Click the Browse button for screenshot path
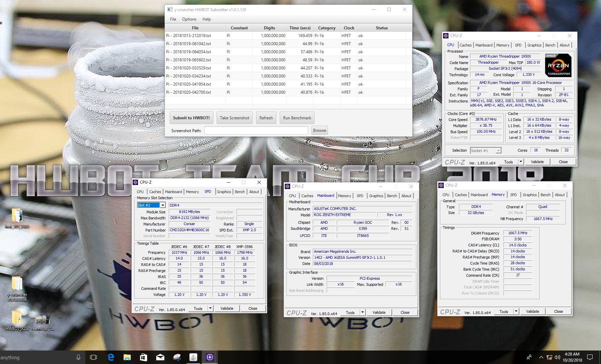The width and height of the screenshot is (601, 364). point(320,130)
